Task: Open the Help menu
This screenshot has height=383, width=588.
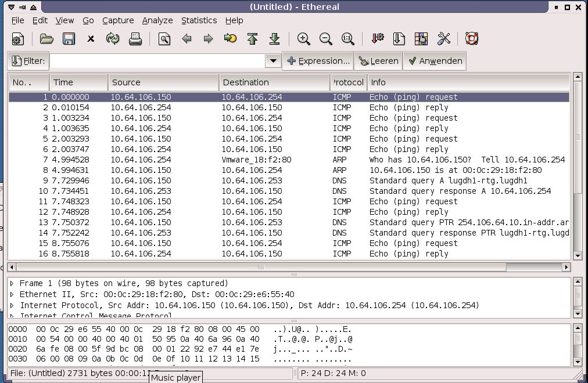Action: click(234, 20)
